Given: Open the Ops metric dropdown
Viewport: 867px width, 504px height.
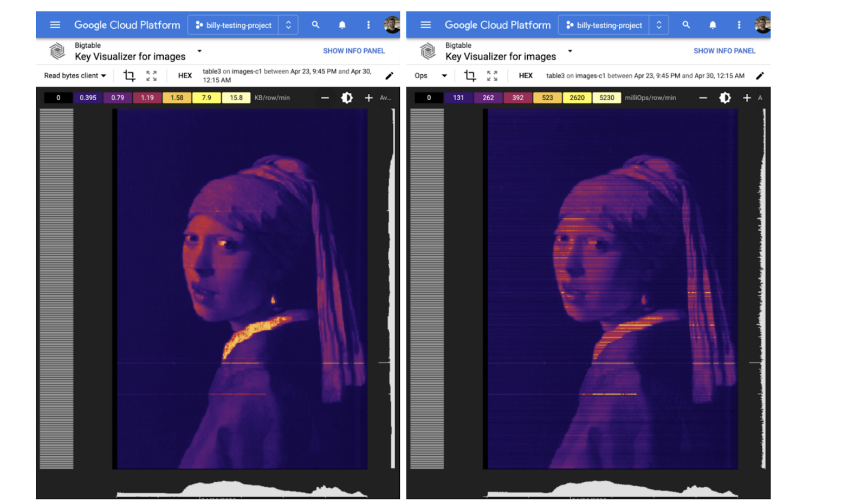Looking at the screenshot, I should pyautogui.click(x=431, y=76).
